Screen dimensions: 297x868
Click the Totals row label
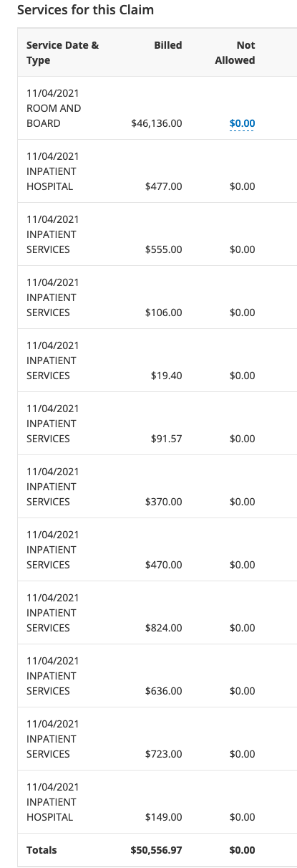42,850
